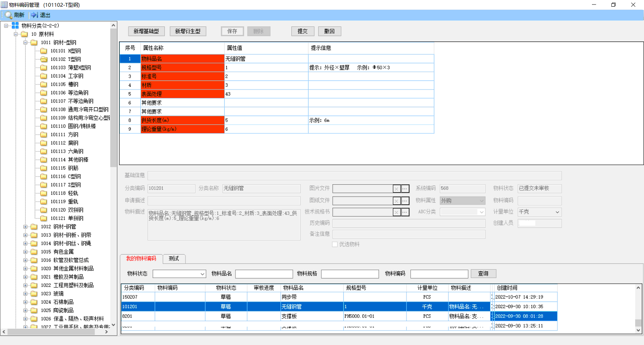Open the 计量单位 dropdown showing 千克
Image resolution: width=644 pixels, height=345 pixels.
tap(557, 212)
